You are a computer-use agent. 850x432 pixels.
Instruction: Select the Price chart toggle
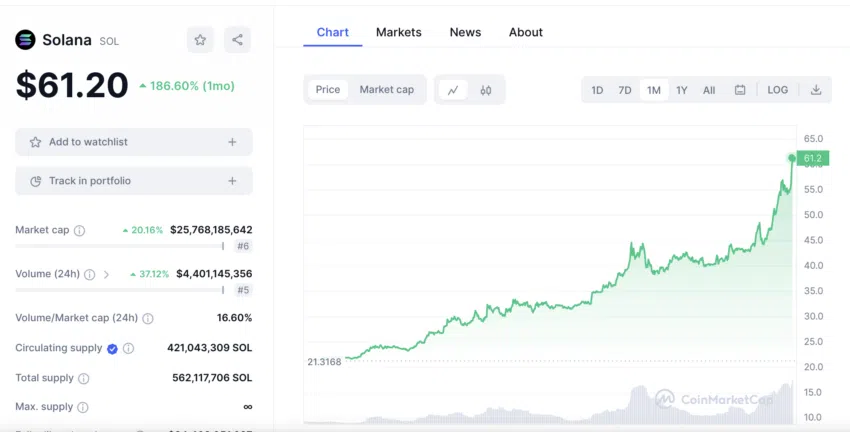328,90
